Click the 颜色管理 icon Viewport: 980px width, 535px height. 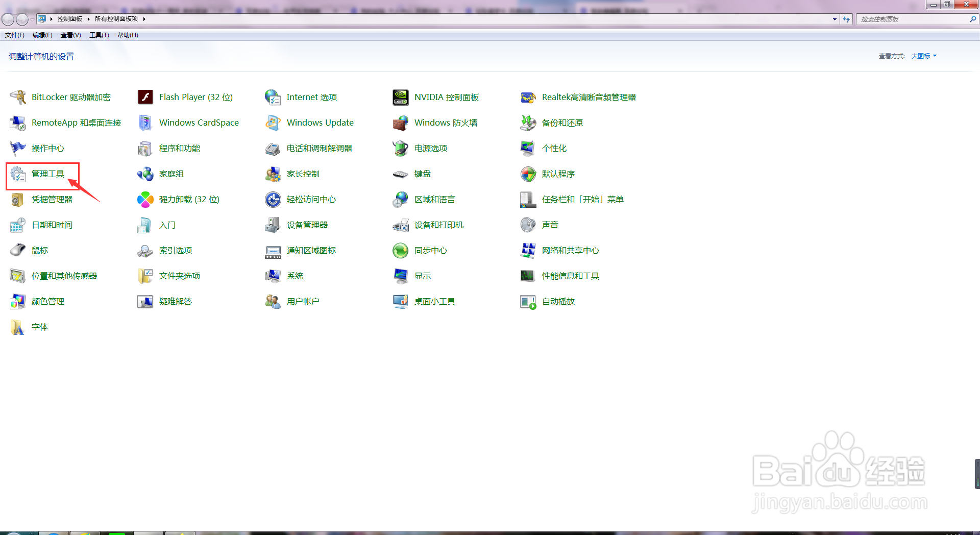click(18, 301)
